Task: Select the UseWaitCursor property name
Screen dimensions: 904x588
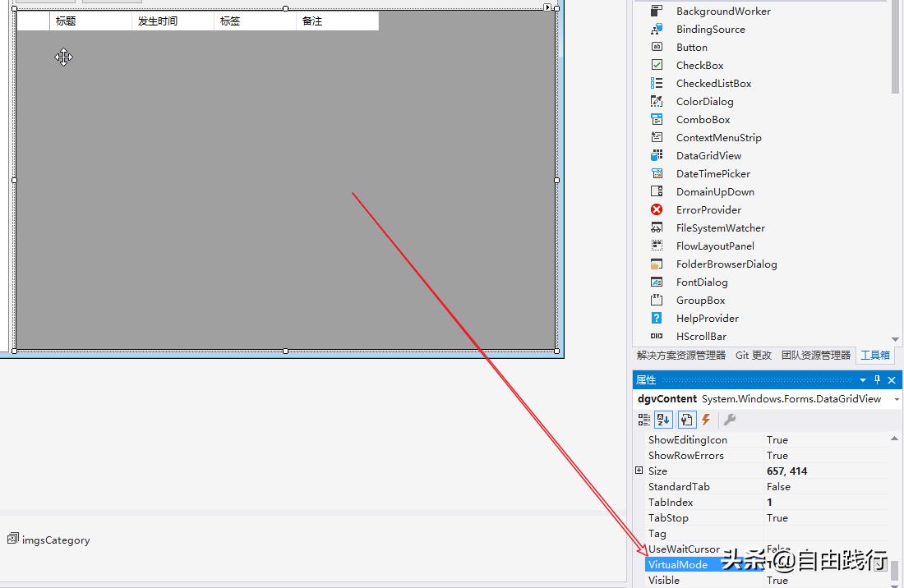Action: click(x=684, y=549)
